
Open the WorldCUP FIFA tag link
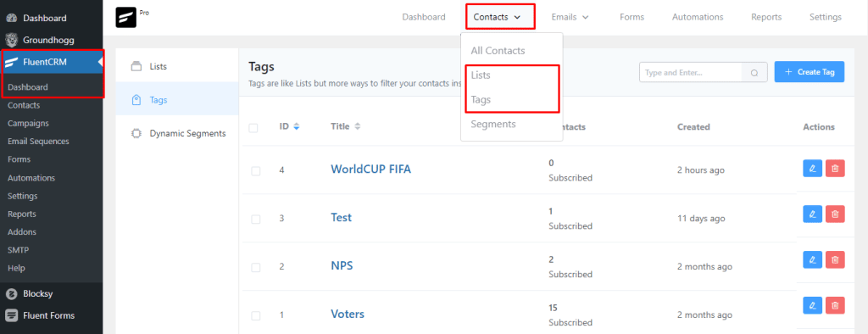[x=371, y=169]
